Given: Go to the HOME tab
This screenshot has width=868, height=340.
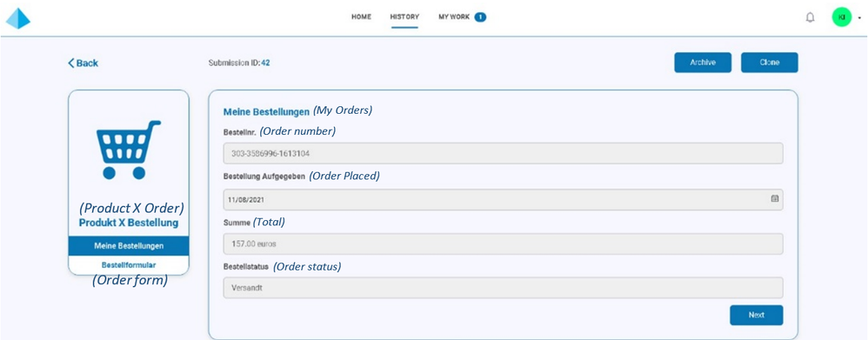Looking at the screenshot, I should [x=361, y=17].
